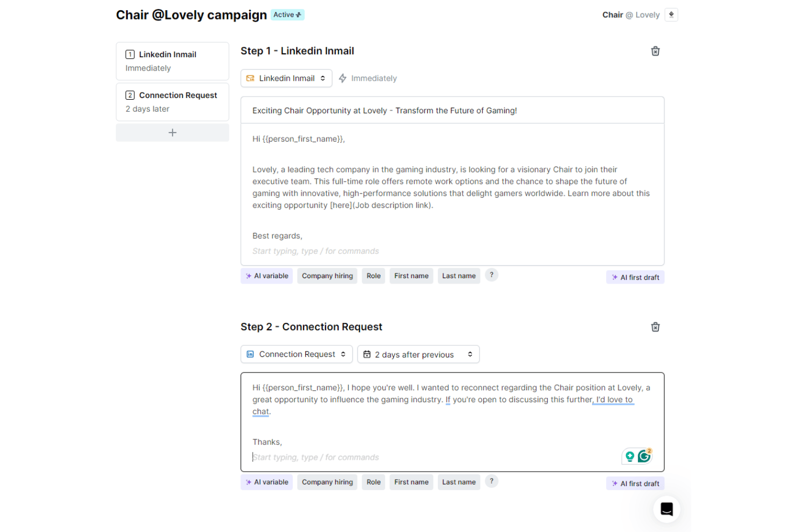This screenshot has width=798, height=532.
Task: Open the Grammarly icon in Step 2 editor
Action: (x=644, y=457)
